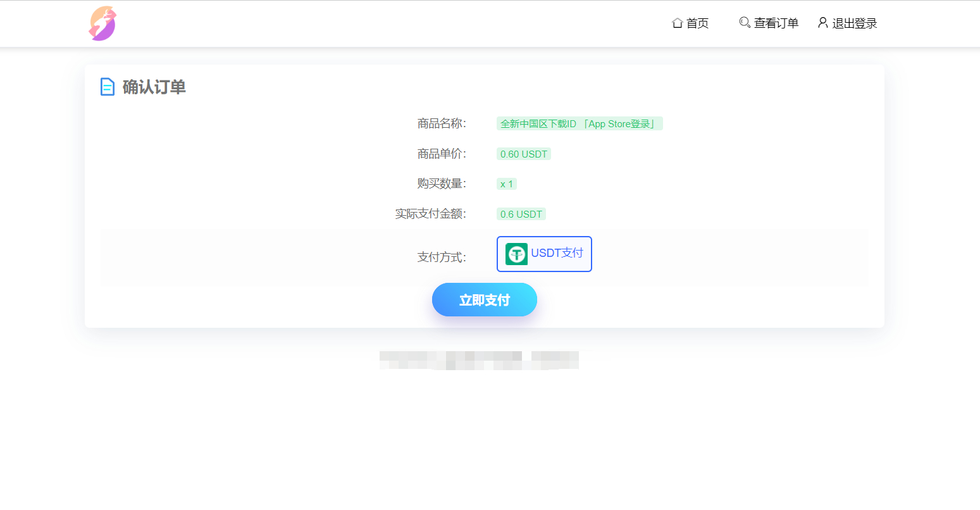Click the 0.6 USDT actual payment tag

pyautogui.click(x=521, y=215)
